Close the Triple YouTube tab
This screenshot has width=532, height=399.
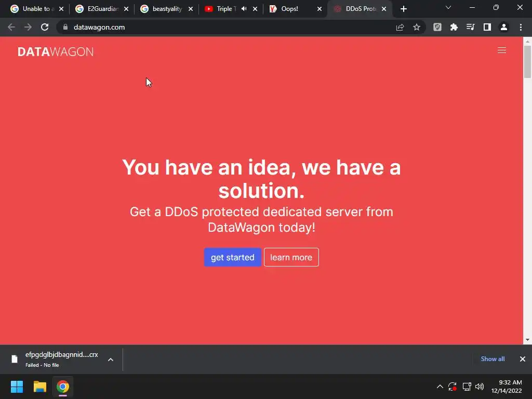click(255, 9)
